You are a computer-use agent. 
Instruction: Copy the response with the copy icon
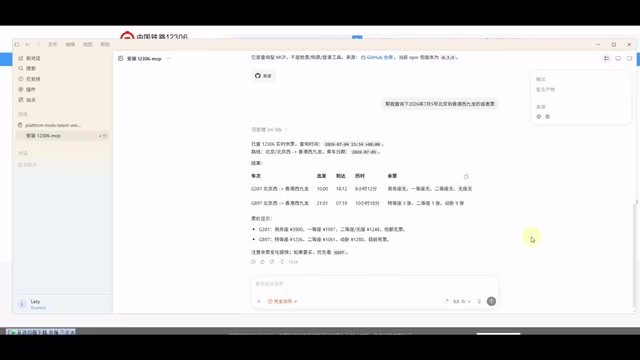[x=253, y=262]
